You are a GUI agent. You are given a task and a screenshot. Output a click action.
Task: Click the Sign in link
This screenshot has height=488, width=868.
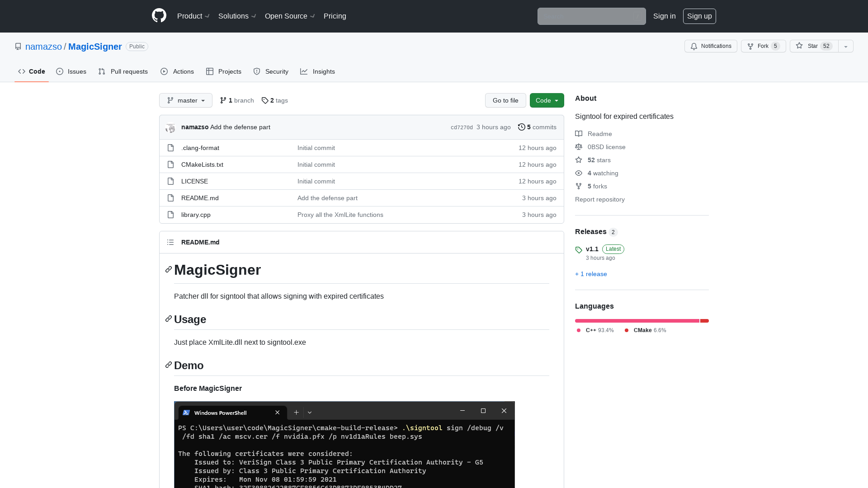click(664, 16)
